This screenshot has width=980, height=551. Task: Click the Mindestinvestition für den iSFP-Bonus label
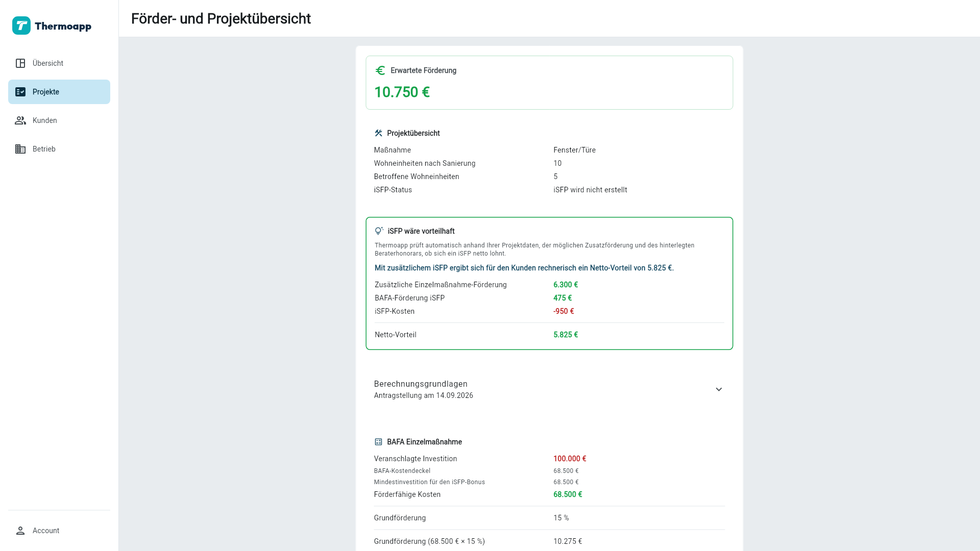430,482
